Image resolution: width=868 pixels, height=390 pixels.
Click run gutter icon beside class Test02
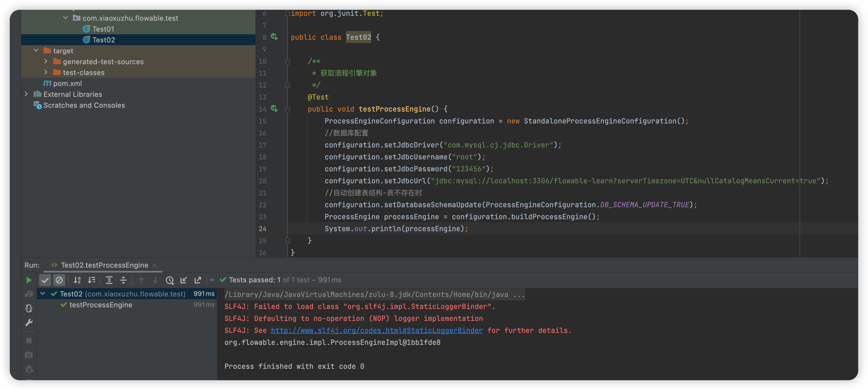[x=274, y=37]
